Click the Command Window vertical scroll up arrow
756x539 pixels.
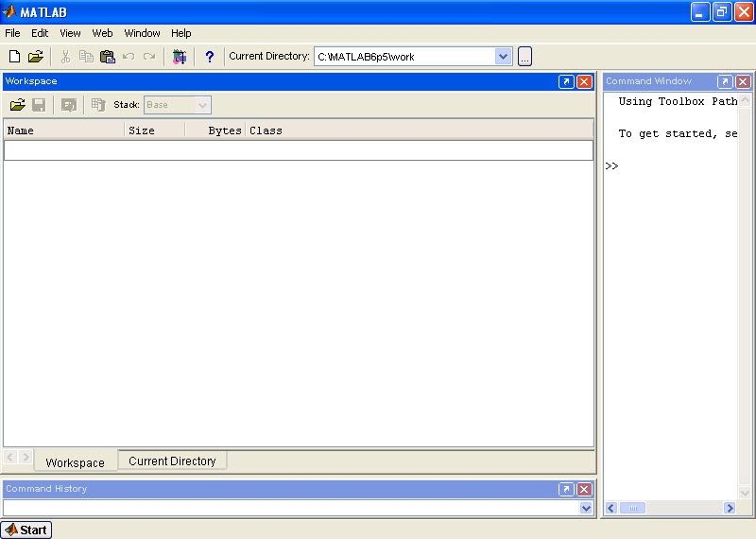[745, 100]
